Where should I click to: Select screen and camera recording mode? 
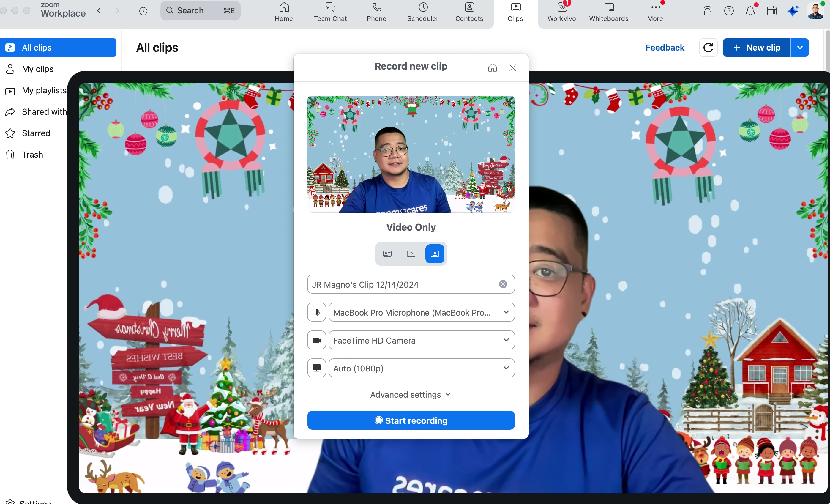387,254
